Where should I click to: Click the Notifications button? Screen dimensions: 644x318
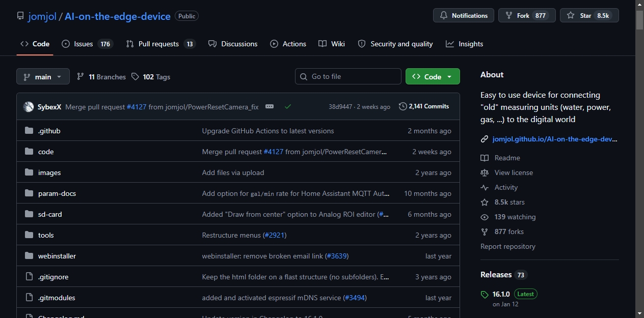(464, 16)
